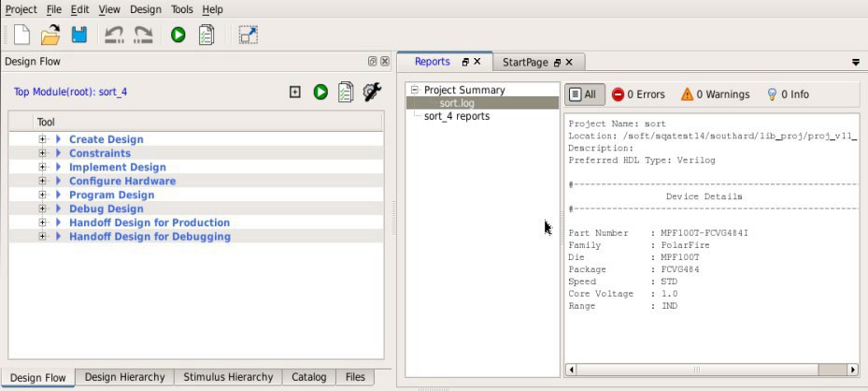The image size is (868, 391).
Task: Collapse the Project Summary tree node
Action: pyautogui.click(x=415, y=90)
